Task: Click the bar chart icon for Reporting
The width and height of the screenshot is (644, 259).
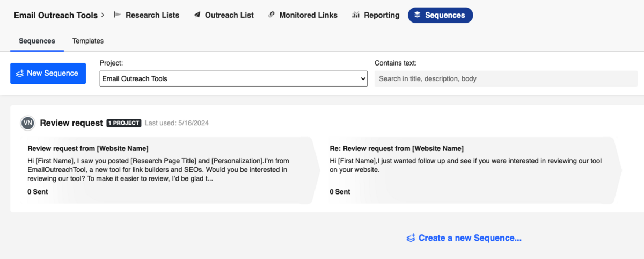Action: [x=356, y=15]
